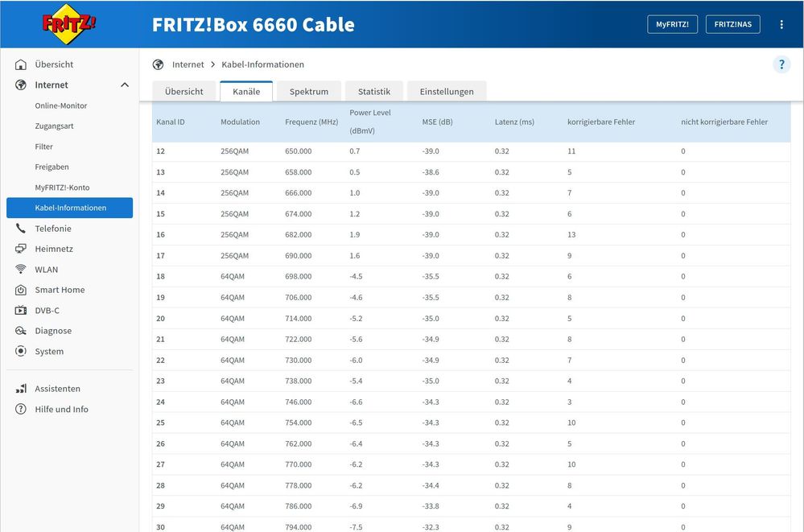The image size is (804, 532).
Task: Open the Statistik tab
Action: pyautogui.click(x=373, y=91)
